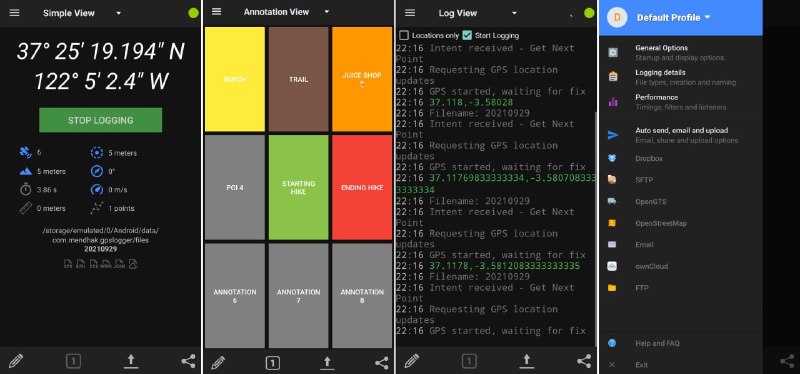Click Exit in the drawer

[681, 365]
